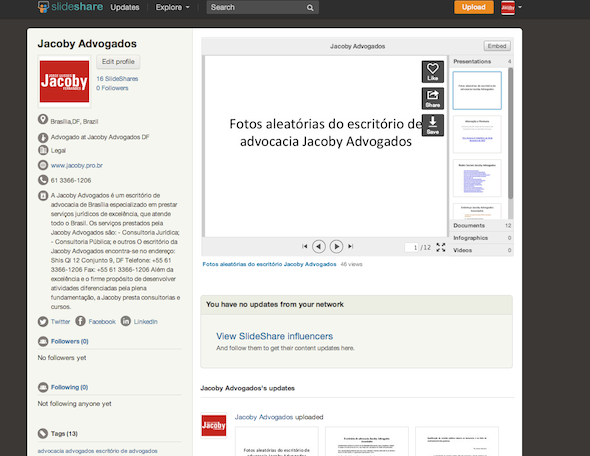Open the 16 SlideShares link
590x456 pixels.
117,79
